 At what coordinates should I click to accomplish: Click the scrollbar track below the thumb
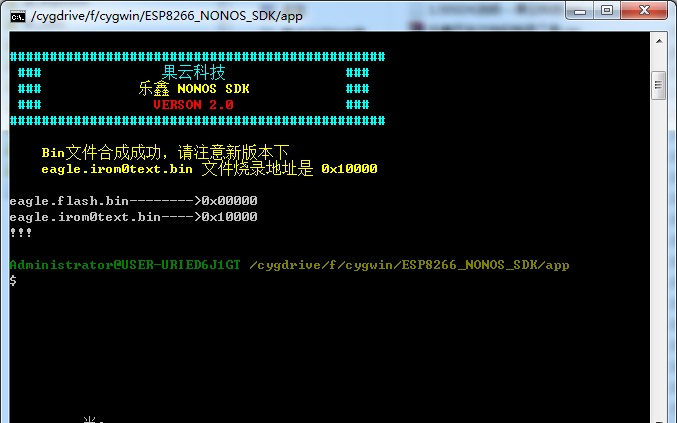(x=659, y=259)
